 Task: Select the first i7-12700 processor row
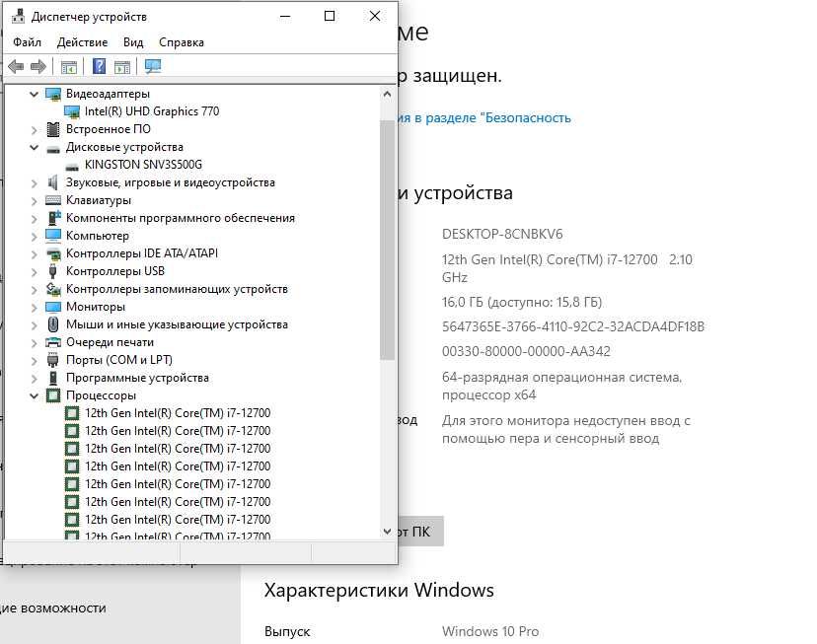click(x=178, y=413)
